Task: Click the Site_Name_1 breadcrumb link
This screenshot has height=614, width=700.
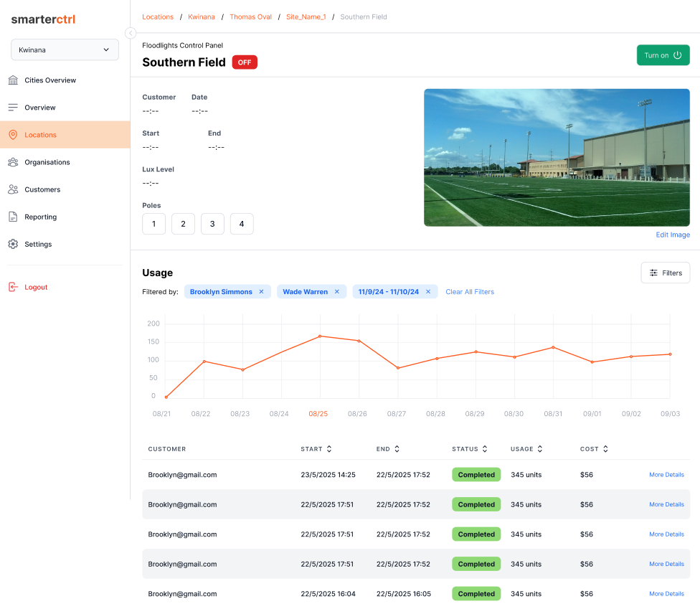Action: tap(306, 17)
